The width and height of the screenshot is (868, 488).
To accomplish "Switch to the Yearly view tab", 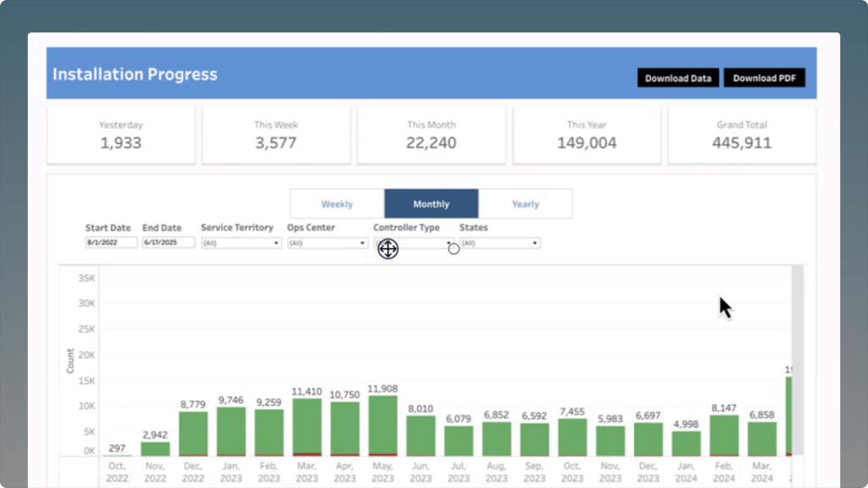I will click(526, 204).
